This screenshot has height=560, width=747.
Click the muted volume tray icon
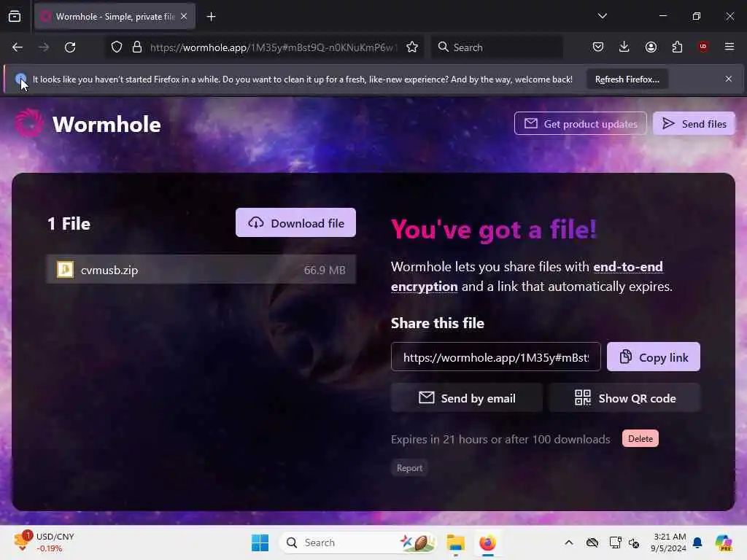tap(634, 542)
